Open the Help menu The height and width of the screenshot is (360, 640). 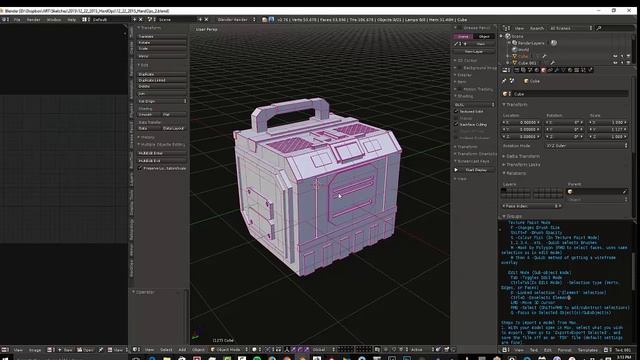[71, 20]
